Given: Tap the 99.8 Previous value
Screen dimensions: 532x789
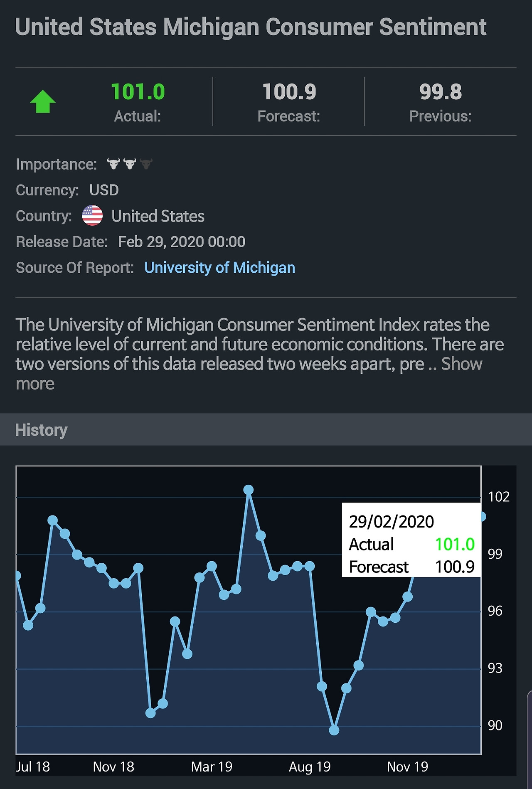Looking at the screenshot, I should click(440, 92).
